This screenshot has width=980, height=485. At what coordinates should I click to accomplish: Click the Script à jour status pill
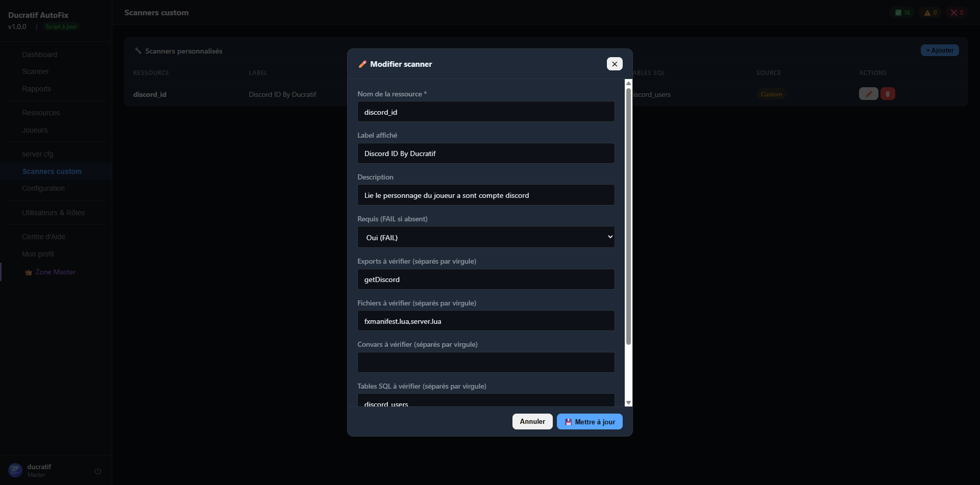point(61,27)
